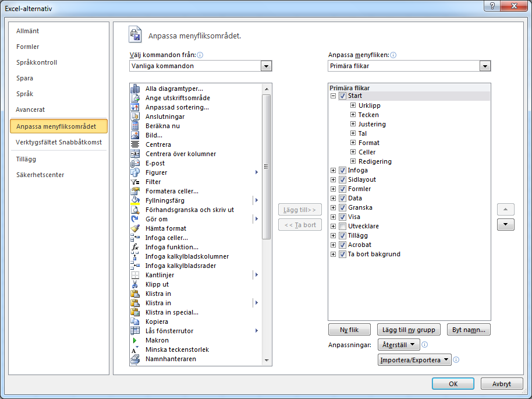Toggle the Granska checkbox
Screen dimensions: 532x399
pos(342,208)
